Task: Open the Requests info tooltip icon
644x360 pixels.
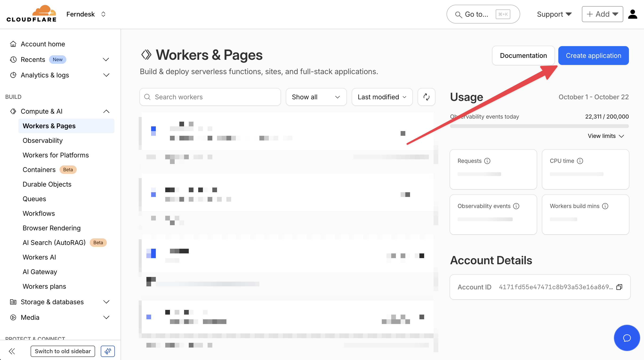Action: [x=487, y=161]
